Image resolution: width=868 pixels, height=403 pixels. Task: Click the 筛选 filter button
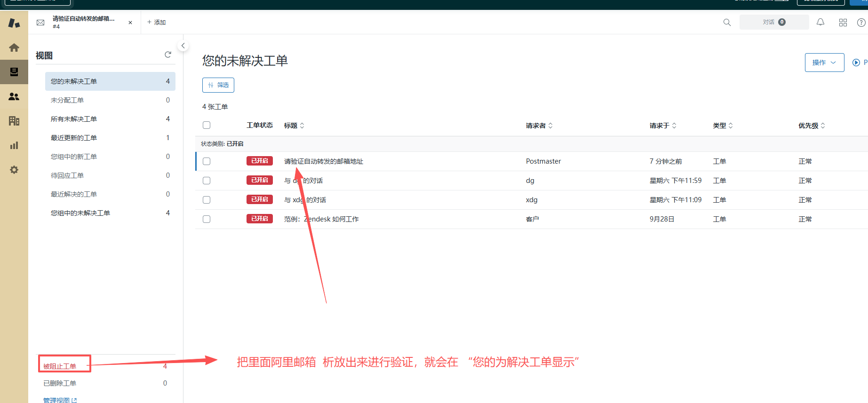pyautogui.click(x=218, y=85)
